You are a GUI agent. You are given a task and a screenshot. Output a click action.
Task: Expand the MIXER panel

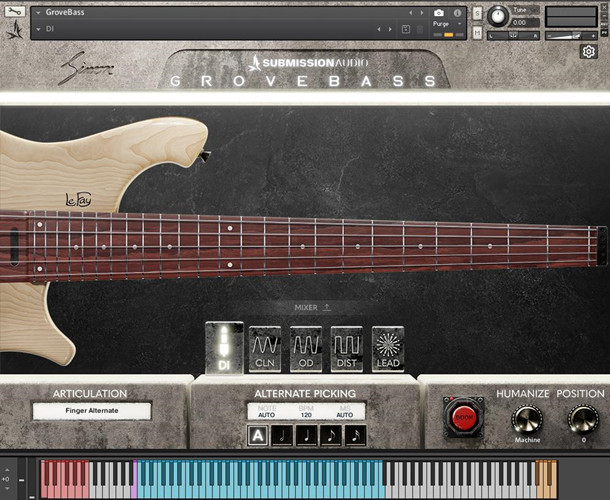coord(313,307)
